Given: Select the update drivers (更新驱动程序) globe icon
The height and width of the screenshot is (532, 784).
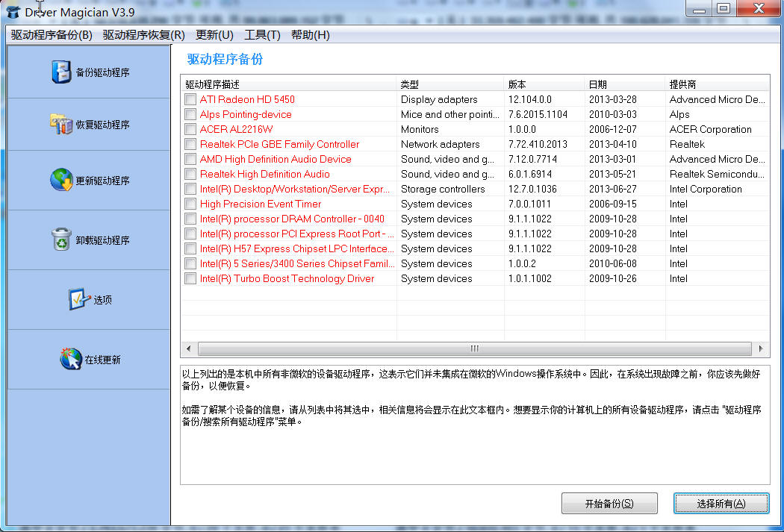Looking at the screenshot, I should coord(61,180).
